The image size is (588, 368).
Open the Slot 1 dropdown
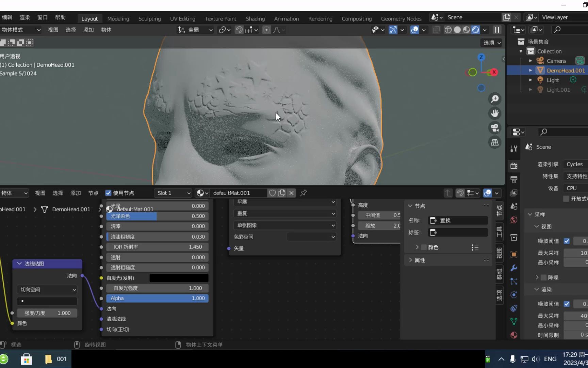(173, 193)
